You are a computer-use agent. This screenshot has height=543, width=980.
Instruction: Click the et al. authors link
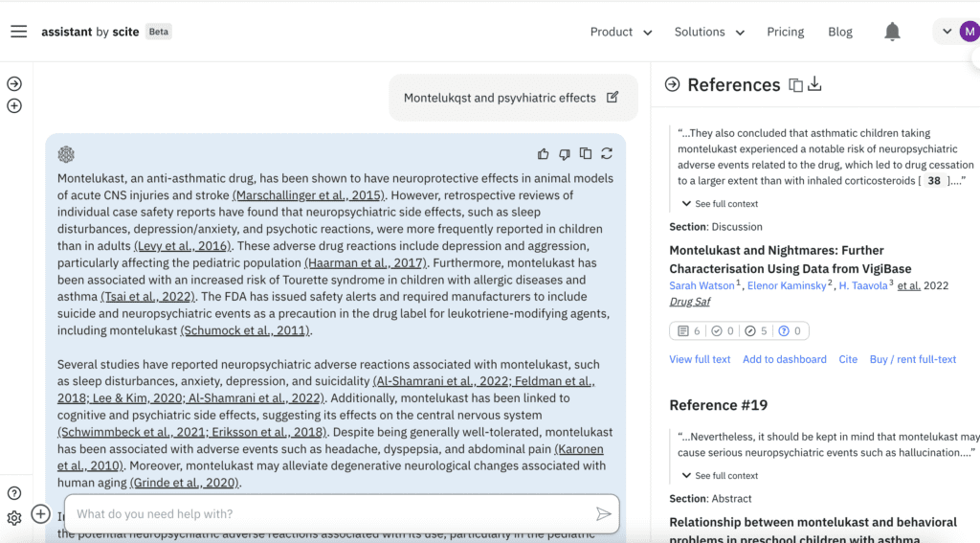tap(909, 285)
